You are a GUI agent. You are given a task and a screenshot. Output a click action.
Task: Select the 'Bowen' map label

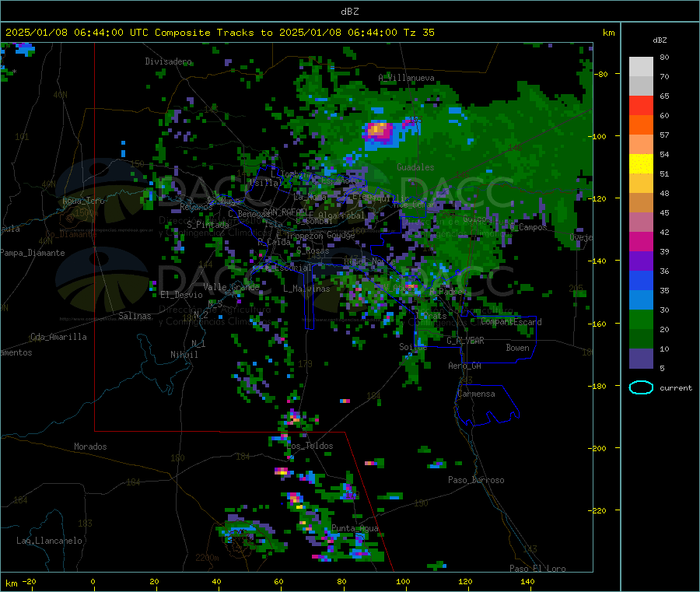tap(517, 348)
